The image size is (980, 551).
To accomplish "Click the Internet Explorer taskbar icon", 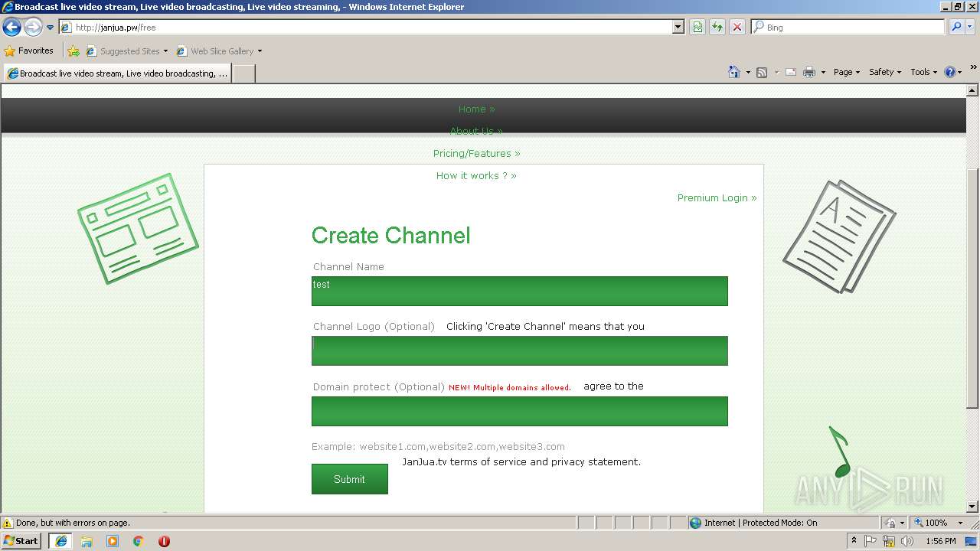I will pyautogui.click(x=61, y=541).
